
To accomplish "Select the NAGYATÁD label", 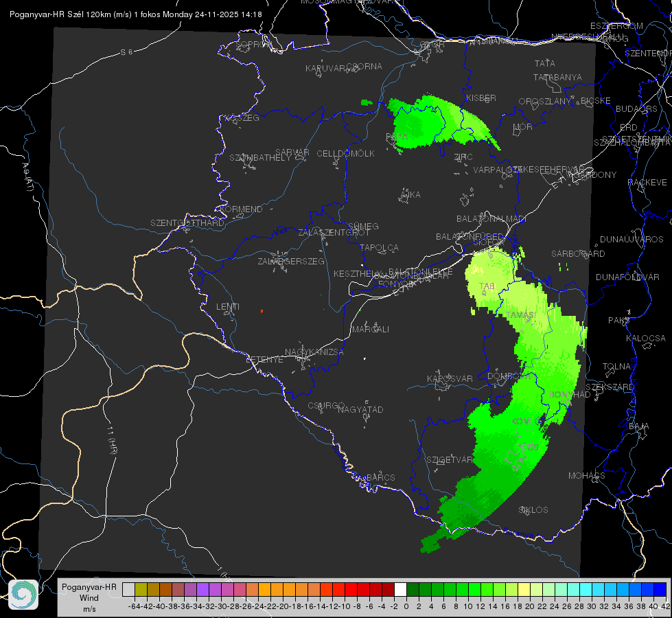I will [x=360, y=409].
